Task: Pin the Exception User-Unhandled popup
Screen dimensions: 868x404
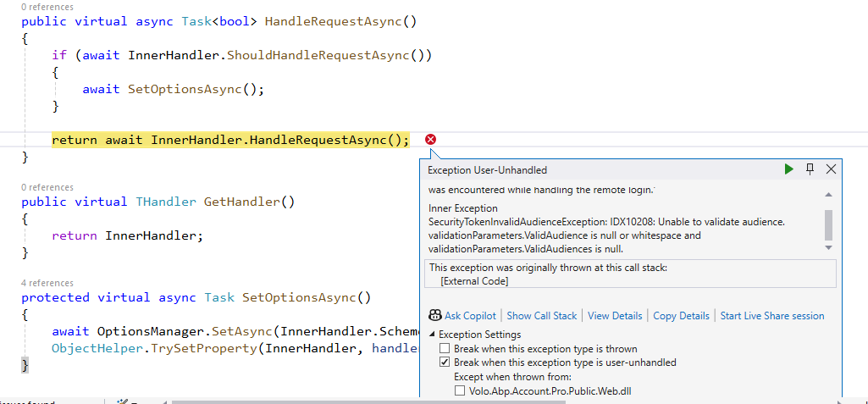Action: pos(810,169)
